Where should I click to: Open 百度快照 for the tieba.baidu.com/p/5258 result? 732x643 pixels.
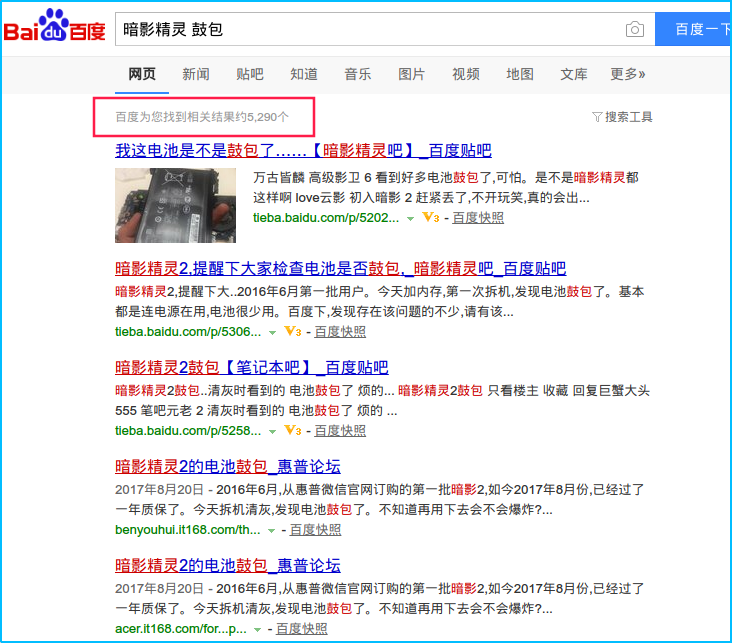[340, 431]
